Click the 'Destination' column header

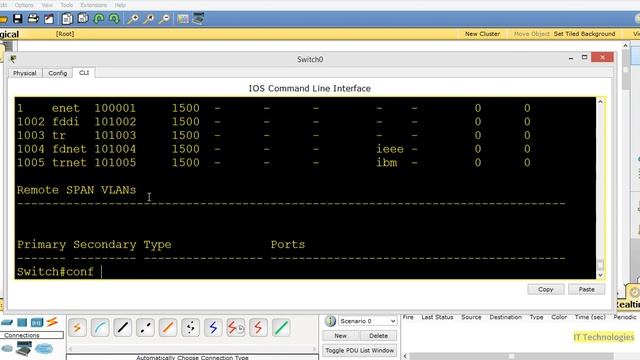505,317
